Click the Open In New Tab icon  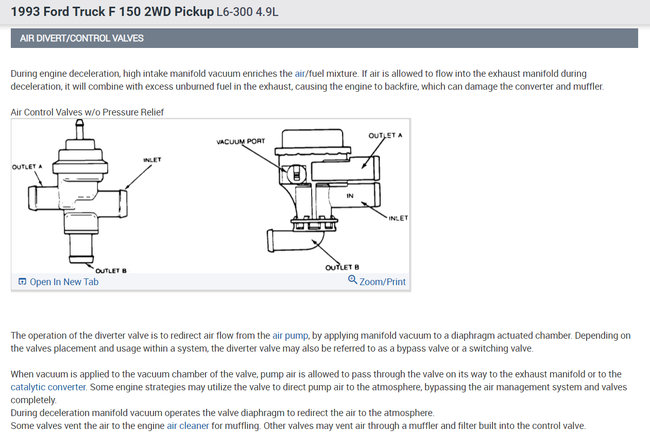pyautogui.click(x=22, y=282)
